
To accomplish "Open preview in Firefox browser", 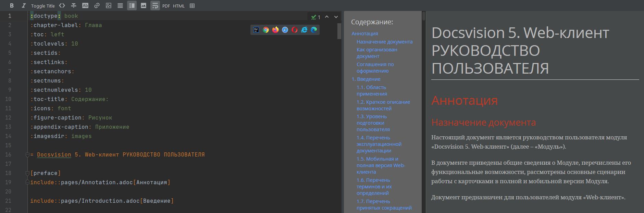I will (275, 30).
